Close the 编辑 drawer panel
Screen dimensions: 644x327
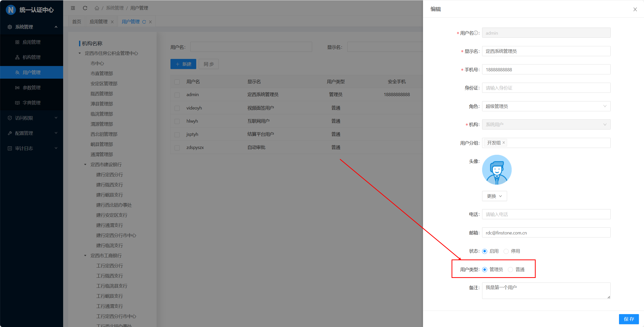(x=635, y=9)
